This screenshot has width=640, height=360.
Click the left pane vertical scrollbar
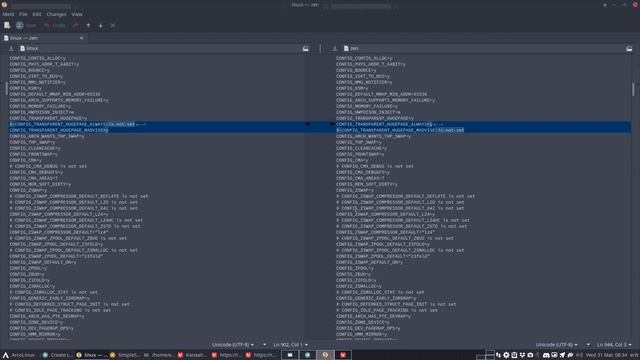6,89
